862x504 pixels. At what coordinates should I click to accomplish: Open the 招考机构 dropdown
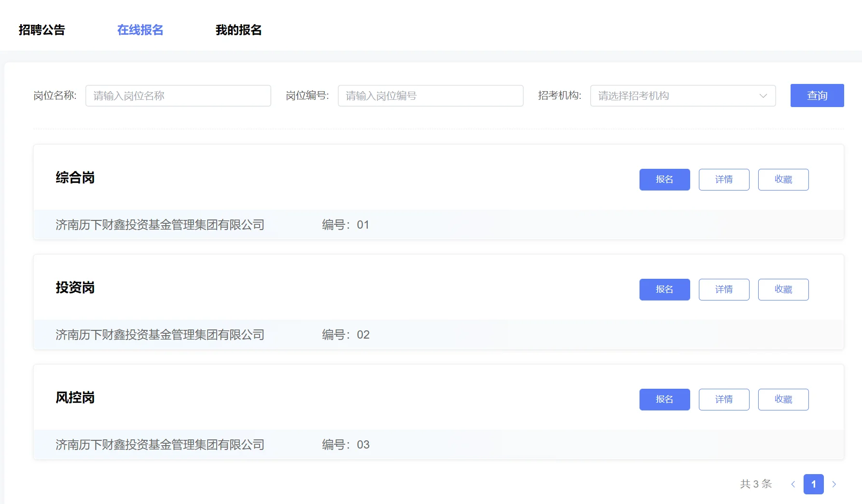tap(683, 95)
